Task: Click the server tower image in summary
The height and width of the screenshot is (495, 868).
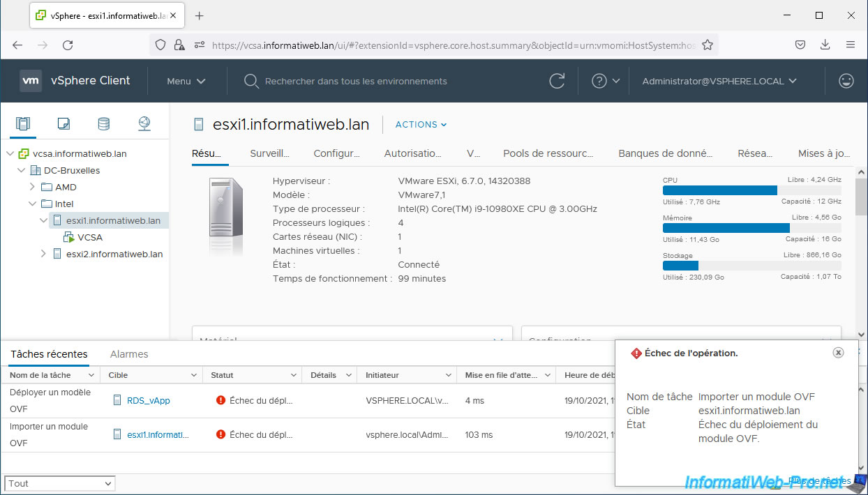Action: (226, 207)
